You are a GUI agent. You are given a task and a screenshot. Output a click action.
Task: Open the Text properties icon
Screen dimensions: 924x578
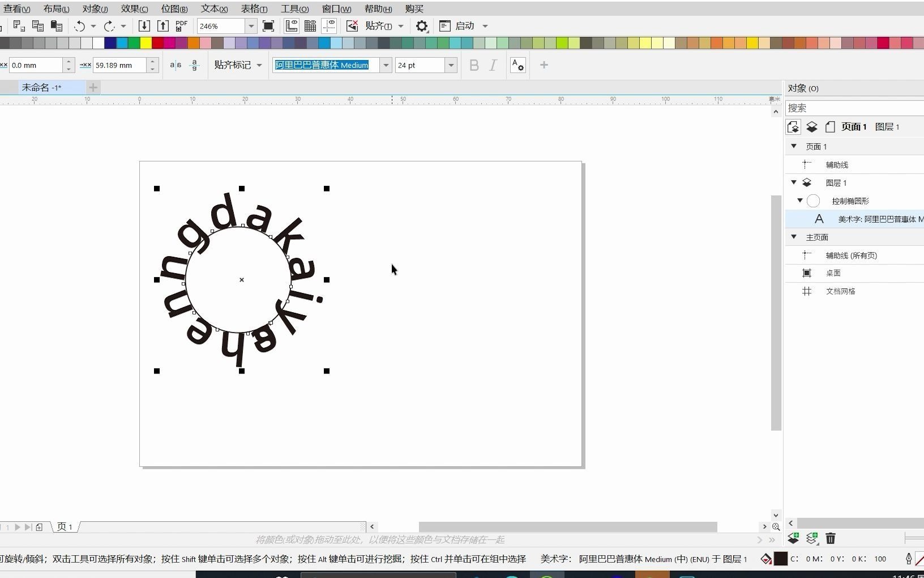tap(517, 65)
